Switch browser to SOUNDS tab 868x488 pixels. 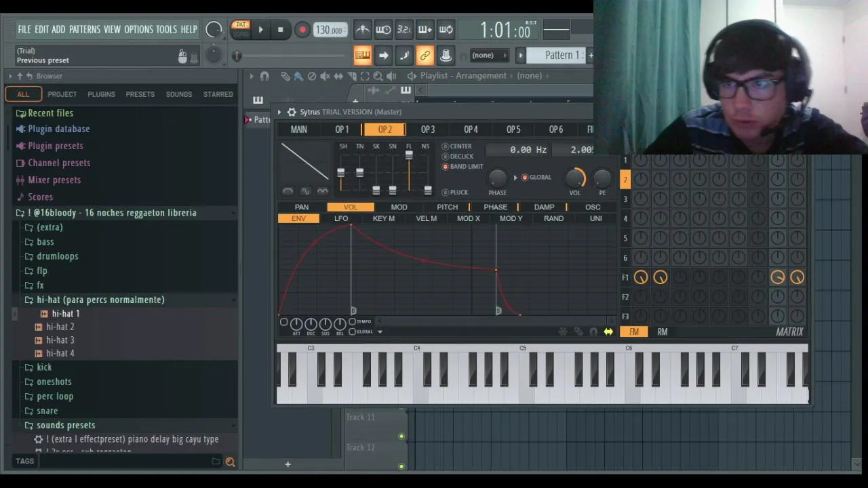click(179, 94)
